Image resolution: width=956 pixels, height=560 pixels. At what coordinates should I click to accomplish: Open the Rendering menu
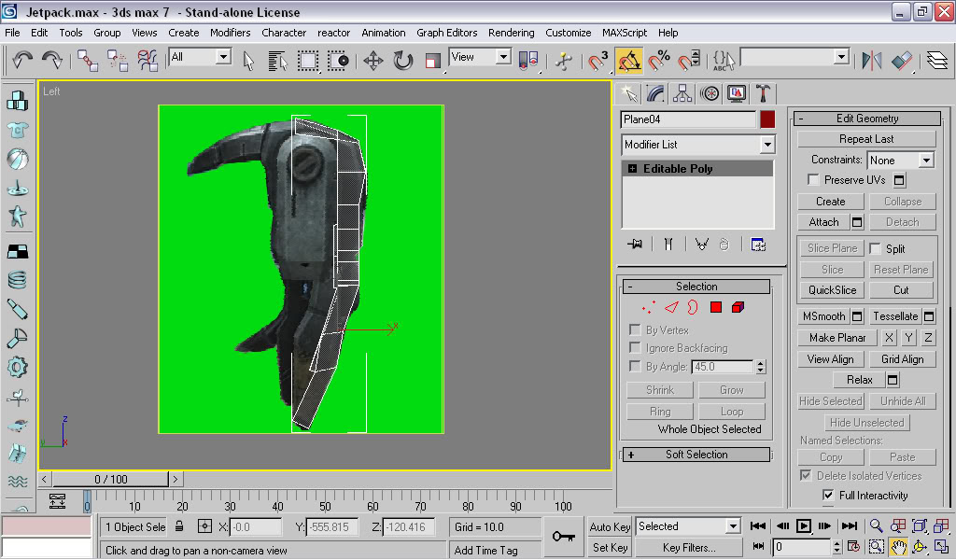511,33
